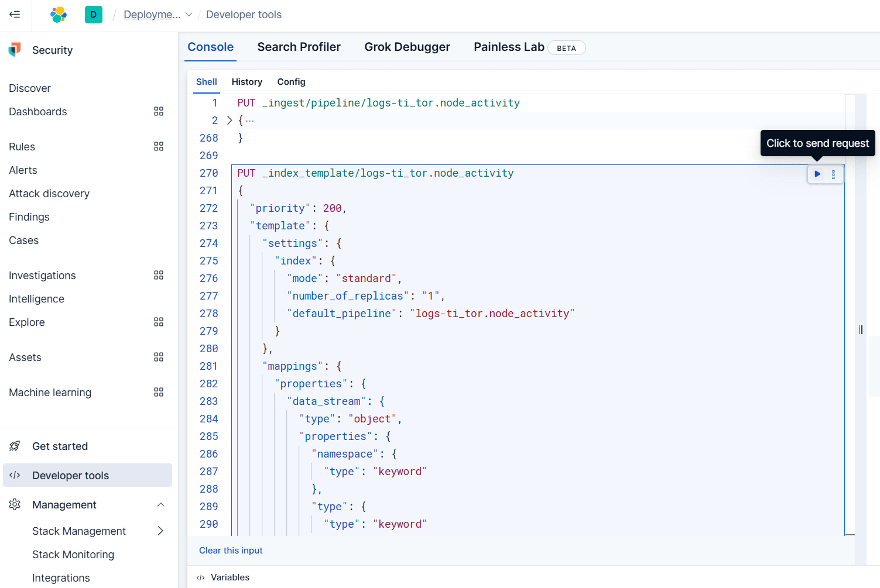Open the Variables panel button
880x588 pixels.
click(224, 577)
